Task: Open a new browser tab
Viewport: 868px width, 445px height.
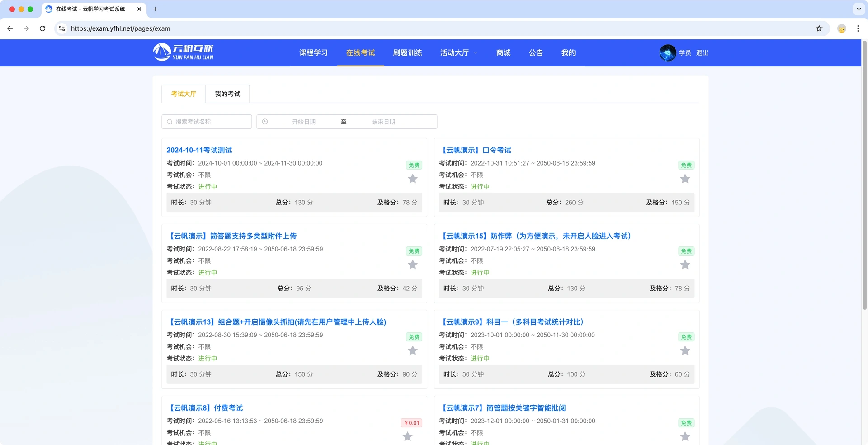Action: click(156, 9)
